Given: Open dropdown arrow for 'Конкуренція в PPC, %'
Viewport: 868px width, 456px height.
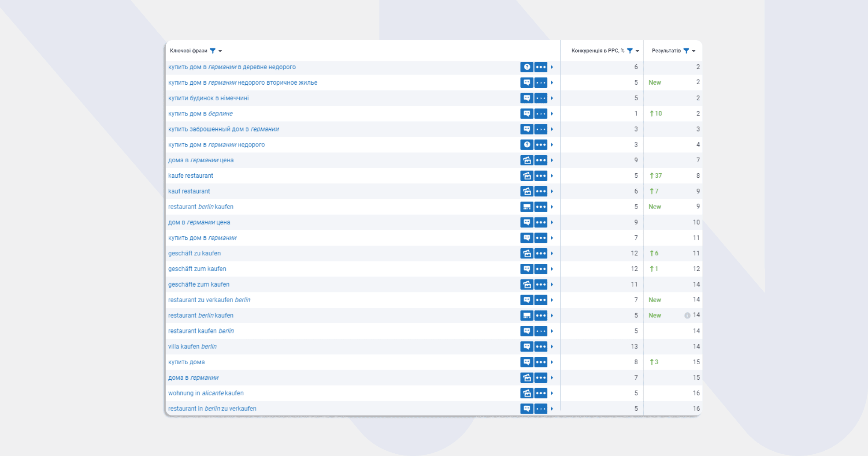Looking at the screenshot, I should point(637,51).
